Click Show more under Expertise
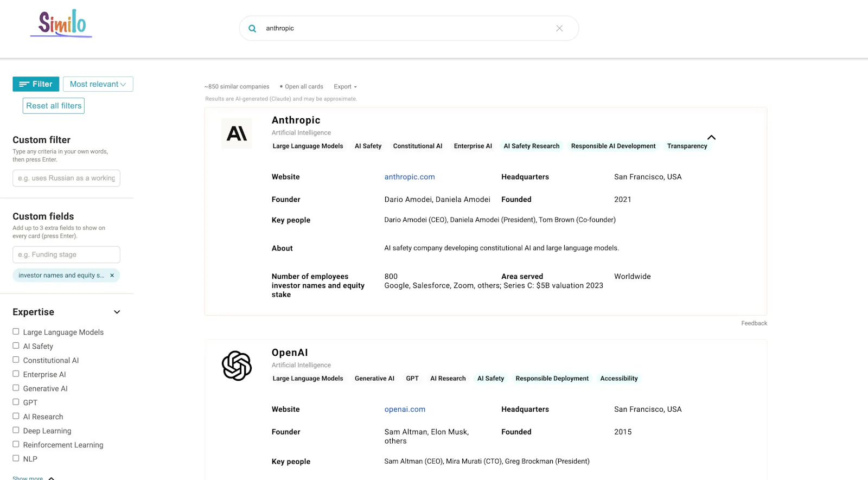Viewport: 868px width, 480px height. click(33, 478)
